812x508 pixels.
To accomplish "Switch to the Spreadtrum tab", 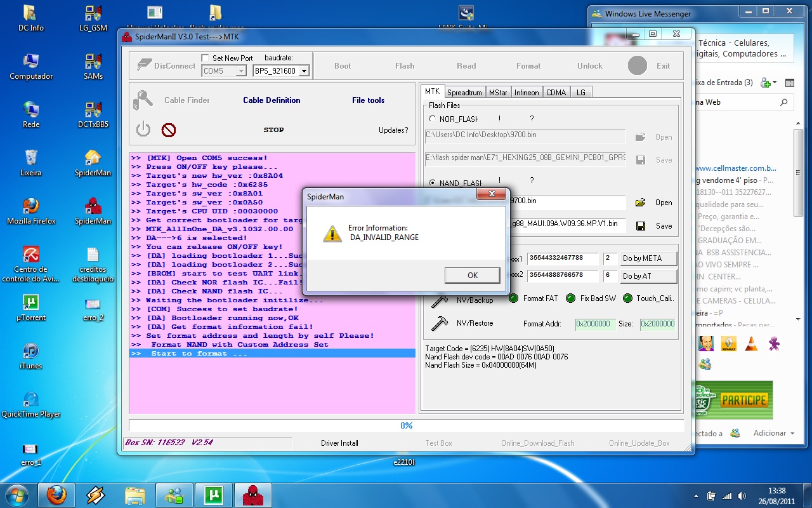I will pos(464,93).
